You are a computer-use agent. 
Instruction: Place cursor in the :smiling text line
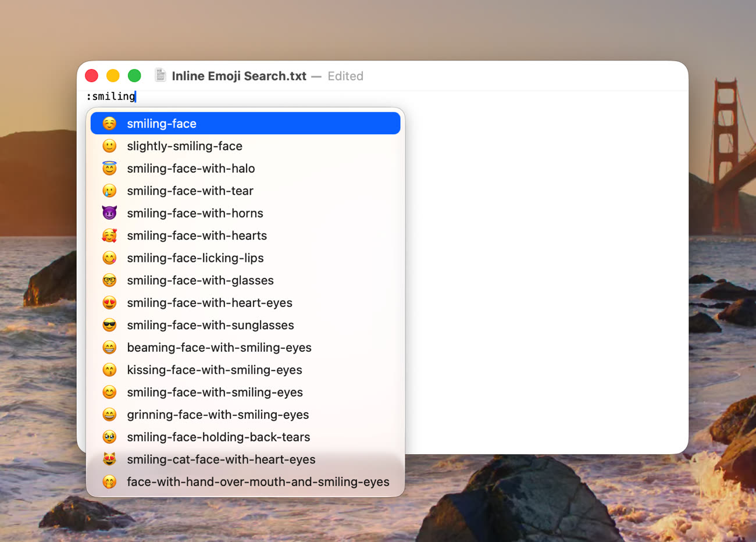pyautogui.click(x=111, y=97)
